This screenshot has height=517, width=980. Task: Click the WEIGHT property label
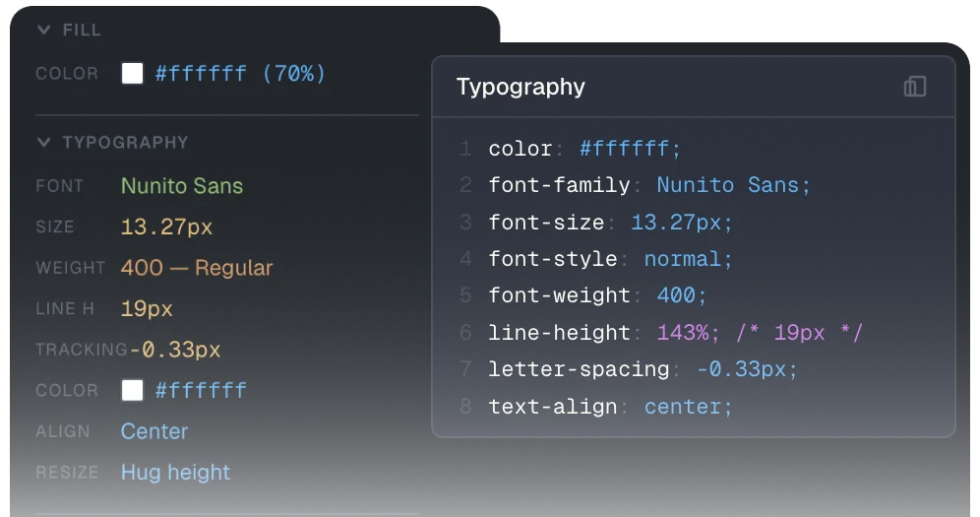(x=71, y=268)
